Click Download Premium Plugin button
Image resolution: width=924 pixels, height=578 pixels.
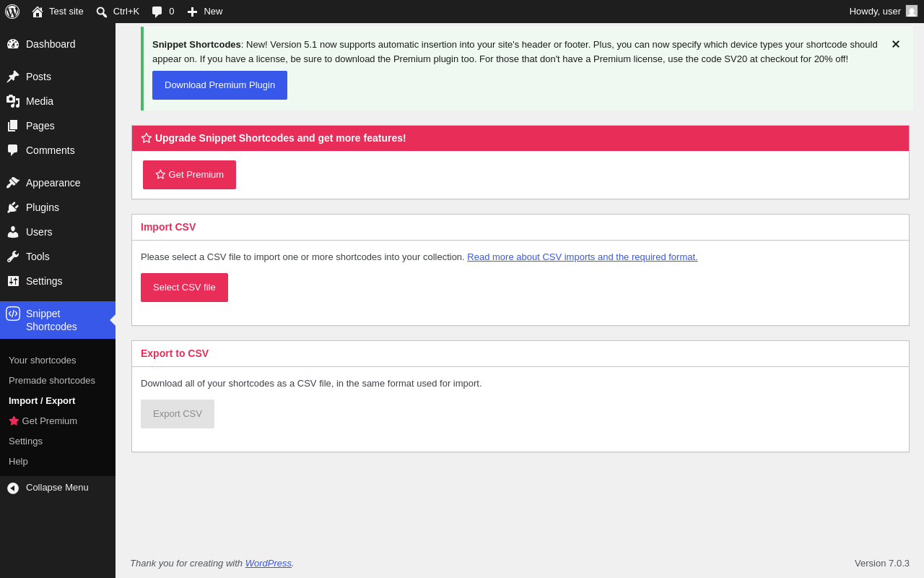[x=219, y=85]
